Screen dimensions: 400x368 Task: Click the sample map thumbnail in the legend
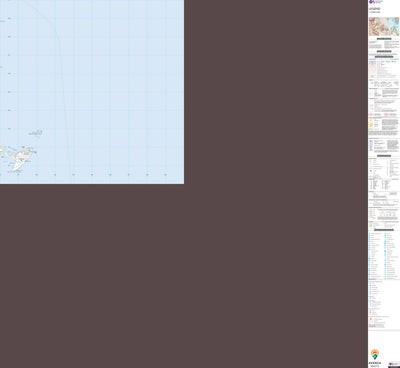click(x=384, y=27)
